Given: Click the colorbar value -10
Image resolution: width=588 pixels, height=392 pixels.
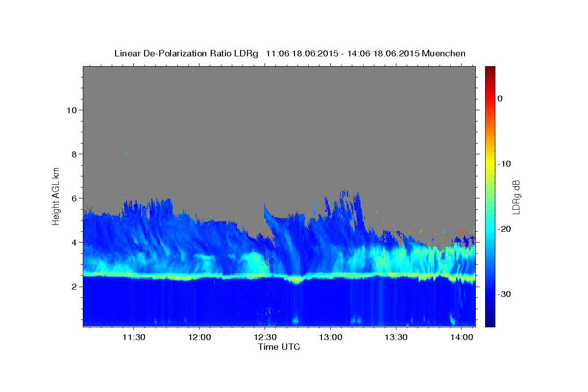Looking at the screenshot, I should tap(504, 164).
